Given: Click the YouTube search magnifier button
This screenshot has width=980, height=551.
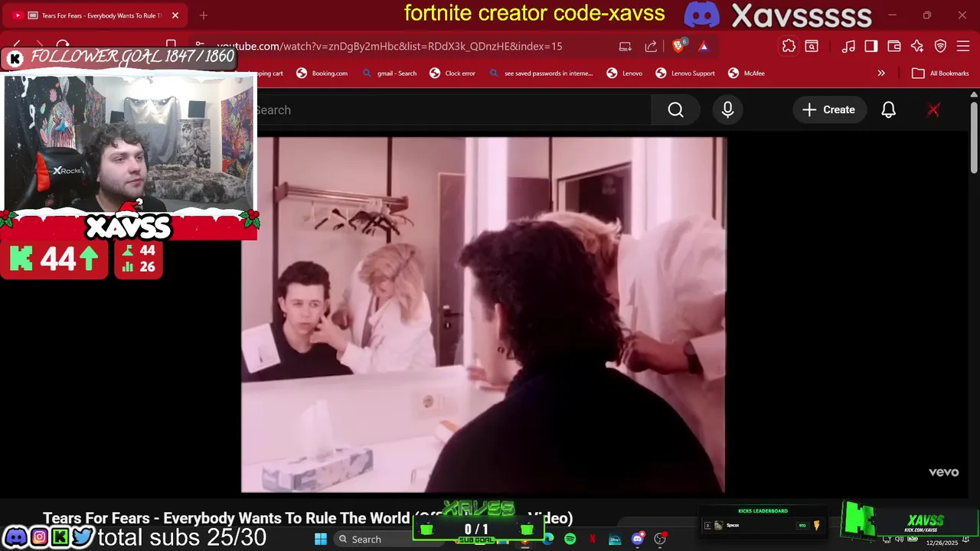Looking at the screenshot, I should coord(675,110).
